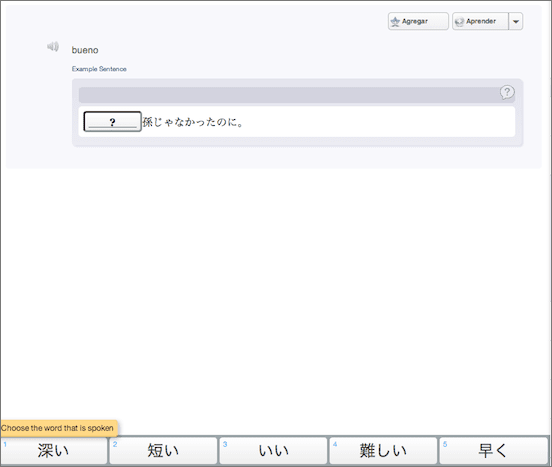The image size is (552, 467).
Task: Click the Agregar star button
Action: click(x=418, y=21)
